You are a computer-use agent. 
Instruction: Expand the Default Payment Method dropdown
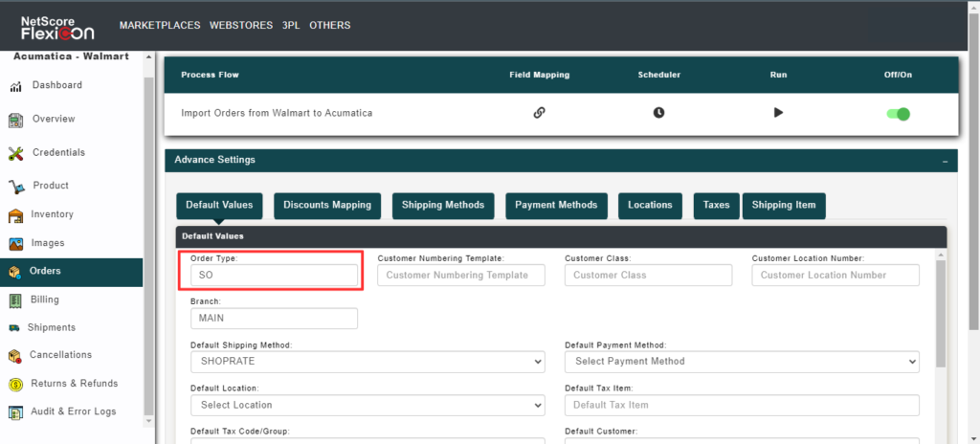[x=742, y=362]
